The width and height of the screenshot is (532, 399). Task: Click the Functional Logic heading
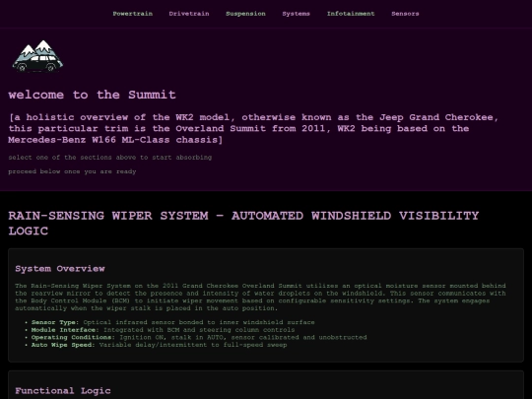(x=63, y=390)
